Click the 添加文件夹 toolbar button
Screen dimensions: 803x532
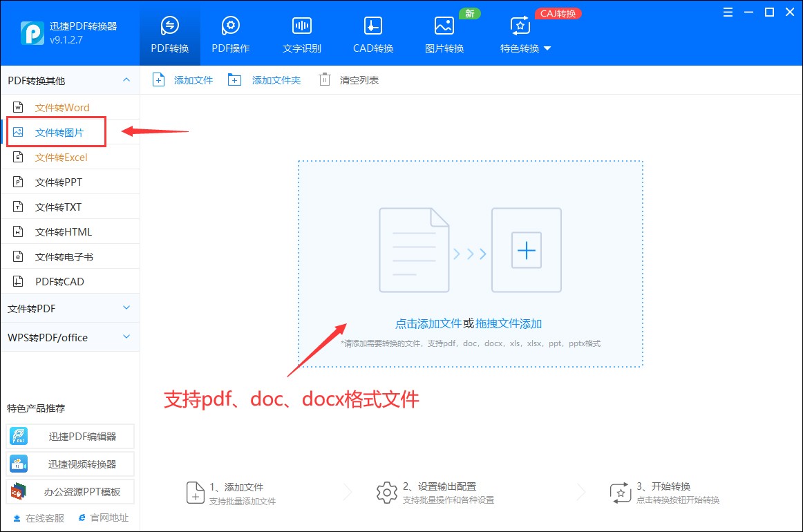point(264,80)
